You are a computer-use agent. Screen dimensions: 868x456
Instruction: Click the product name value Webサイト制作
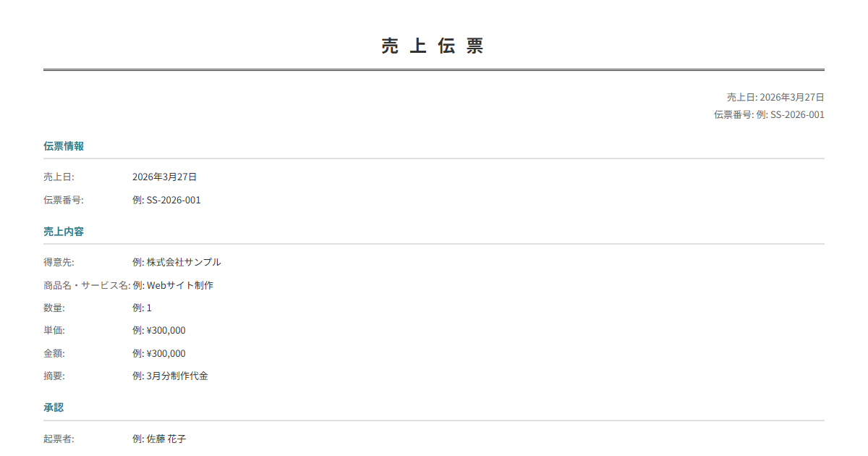[x=173, y=285]
